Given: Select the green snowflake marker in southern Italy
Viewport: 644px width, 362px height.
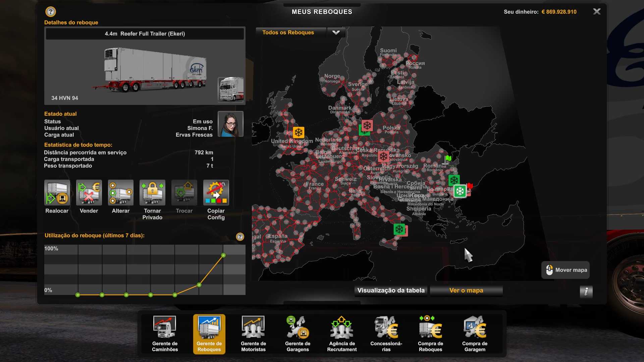Looking at the screenshot, I should coord(399,229).
